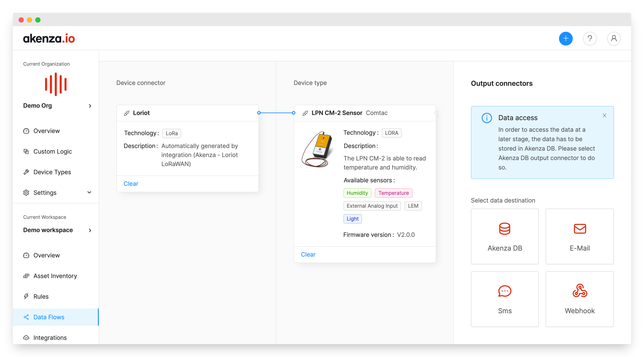Click the Device Types wrench icon
644x357 pixels.
coord(26,172)
